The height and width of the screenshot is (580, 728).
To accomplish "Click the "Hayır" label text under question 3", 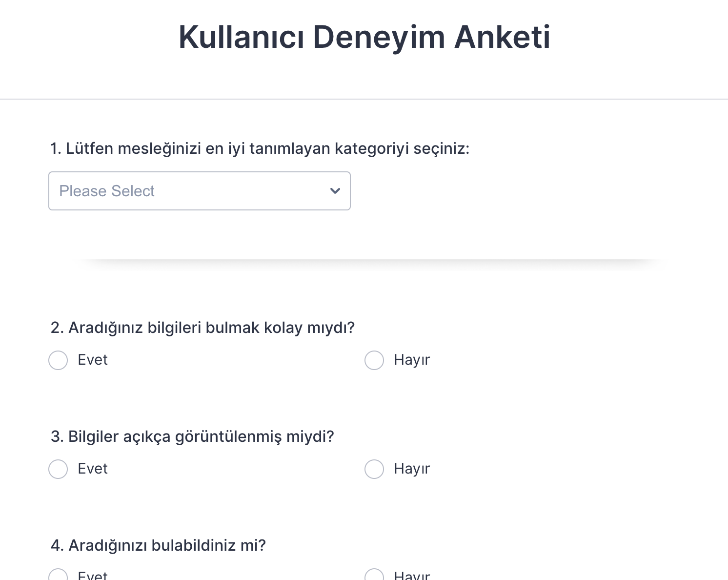I will click(x=412, y=469).
